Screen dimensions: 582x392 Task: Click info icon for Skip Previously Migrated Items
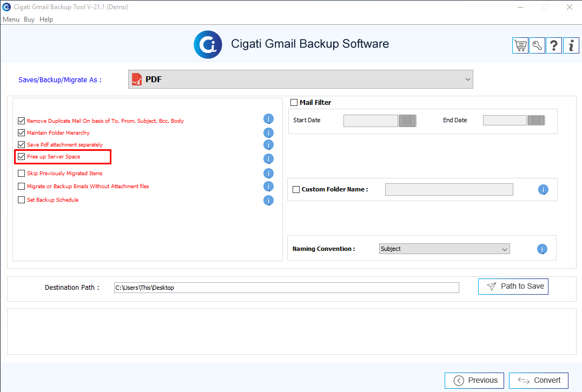tap(268, 173)
